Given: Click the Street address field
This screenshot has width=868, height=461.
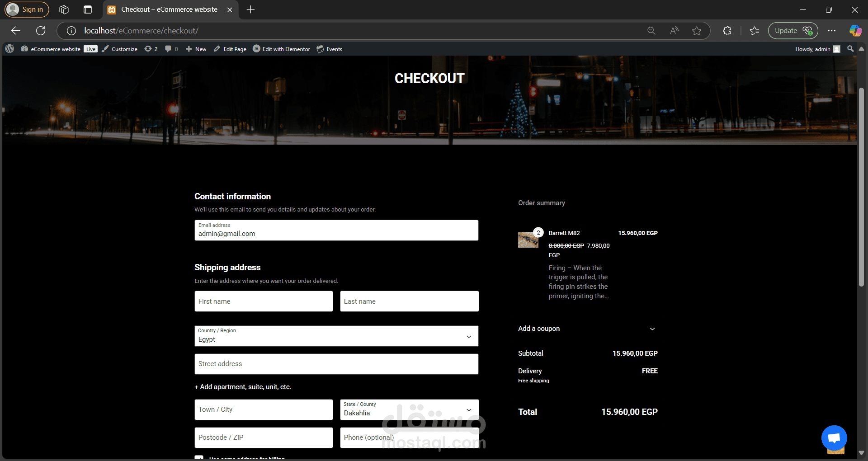Looking at the screenshot, I should click(x=336, y=364).
